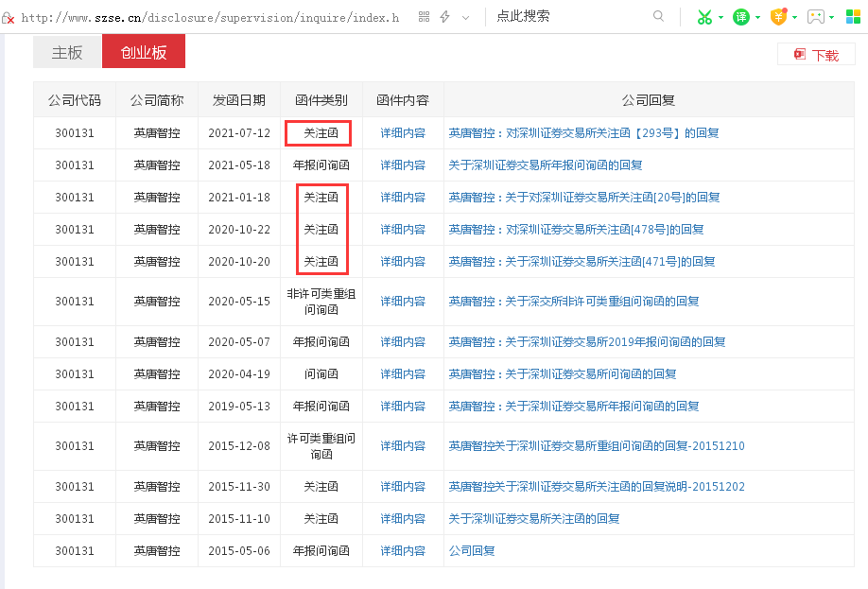This screenshot has height=589, width=868.
Task: Click the browser address bar URL
Action: [x=210, y=18]
